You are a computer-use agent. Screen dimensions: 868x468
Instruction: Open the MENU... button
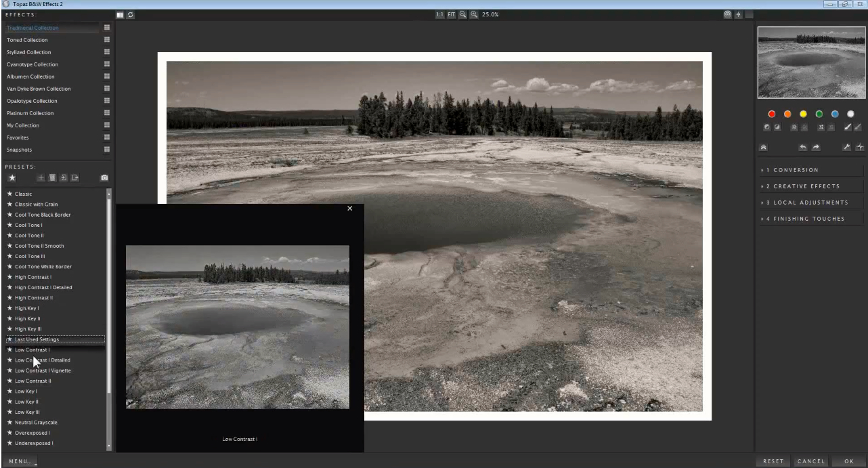pyautogui.click(x=20, y=461)
